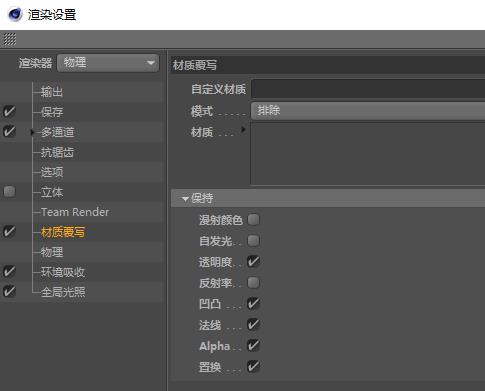Open the 渲染器 dropdown showing 物理
Image resolution: width=485 pixels, height=391 pixels.
(x=108, y=63)
